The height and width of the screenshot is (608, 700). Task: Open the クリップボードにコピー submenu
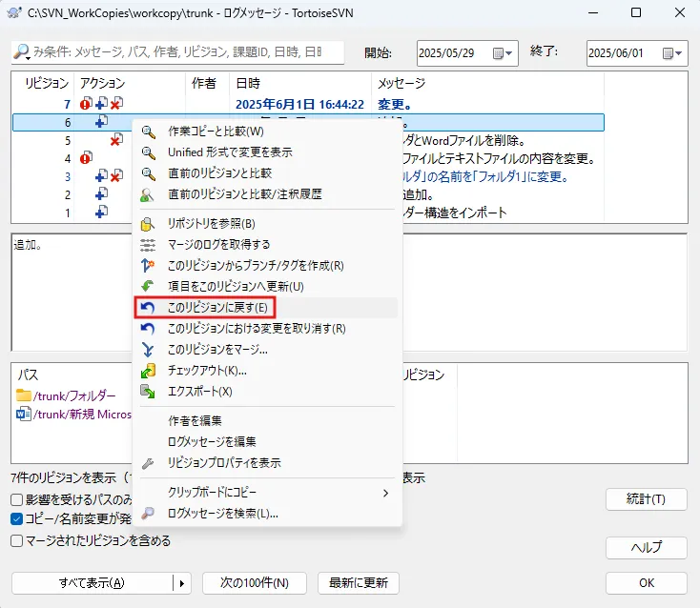click(x=265, y=493)
